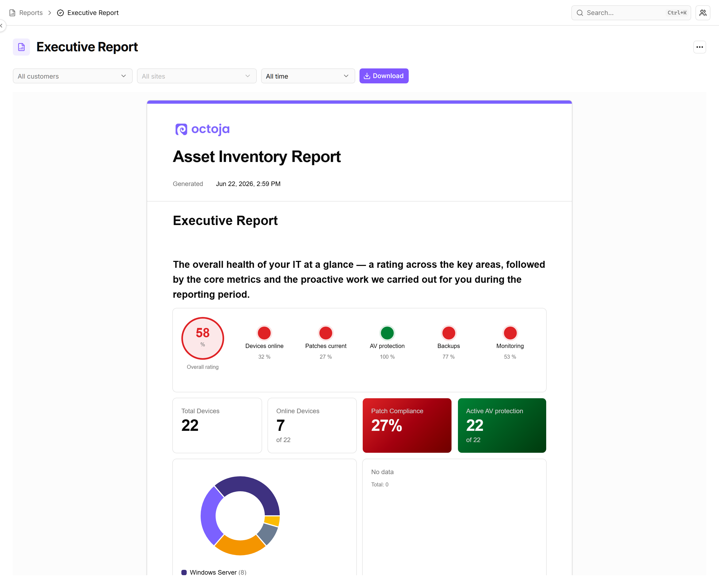719x588 pixels.
Task: Click the Download button
Action: (384, 76)
